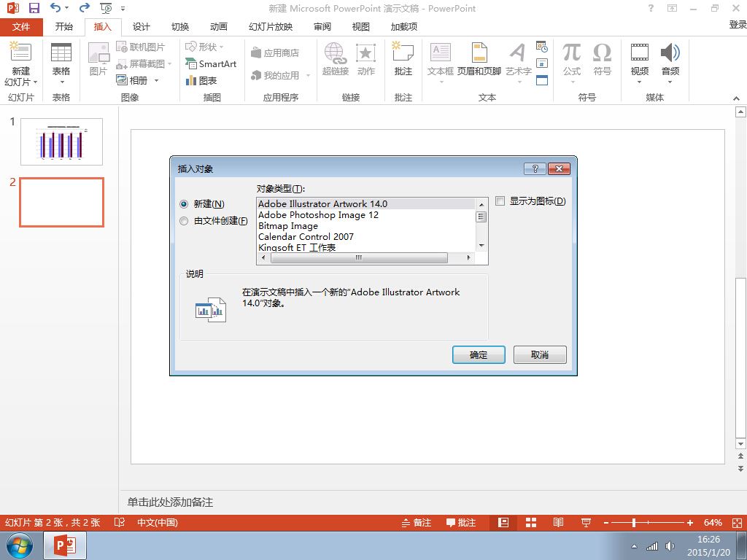The height and width of the screenshot is (560, 747).
Task: Toggle Comments (批注) pane in status bar
Action: tap(461, 522)
